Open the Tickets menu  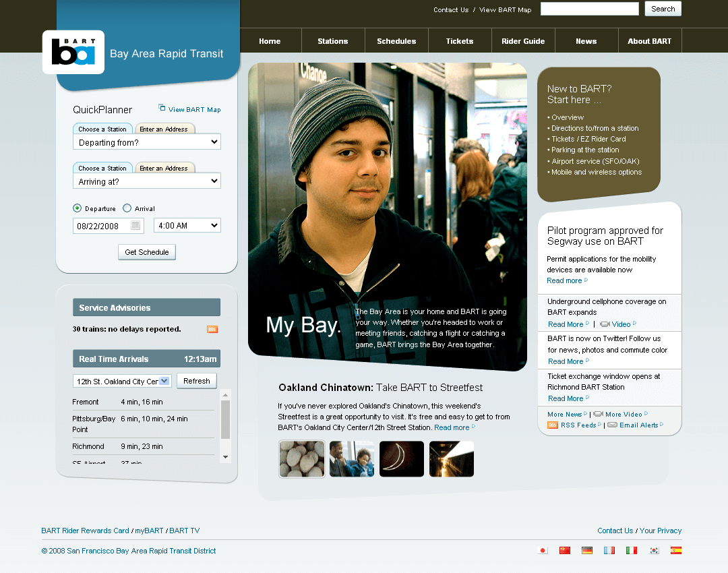(x=460, y=41)
